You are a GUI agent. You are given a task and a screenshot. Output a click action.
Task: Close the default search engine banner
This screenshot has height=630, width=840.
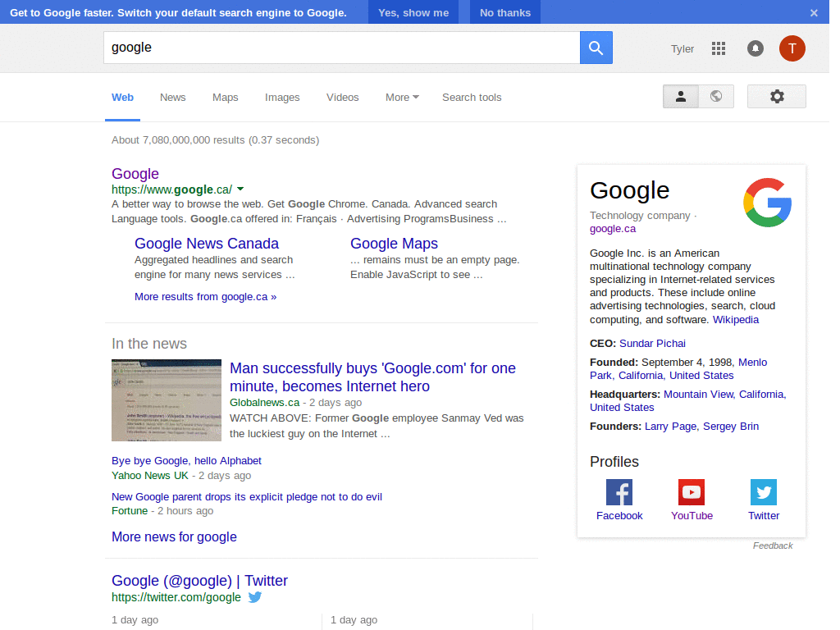[814, 13]
